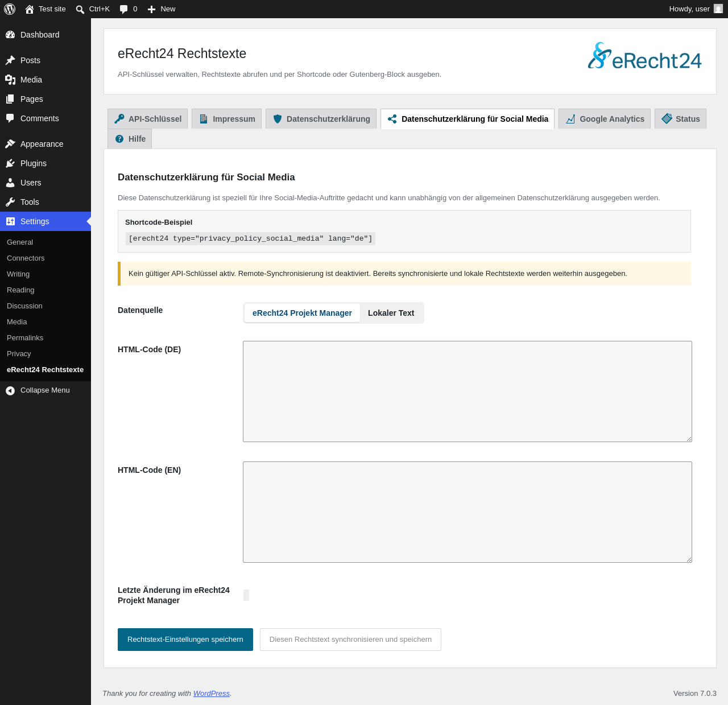The height and width of the screenshot is (705, 728).
Task: Click Version 7.0.3 footer text
Action: tap(695, 694)
